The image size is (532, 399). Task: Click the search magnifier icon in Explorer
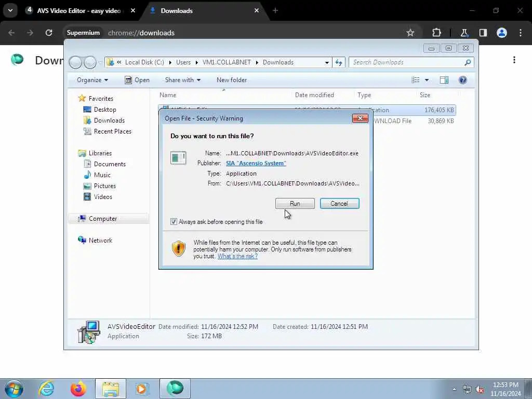(468, 62)
